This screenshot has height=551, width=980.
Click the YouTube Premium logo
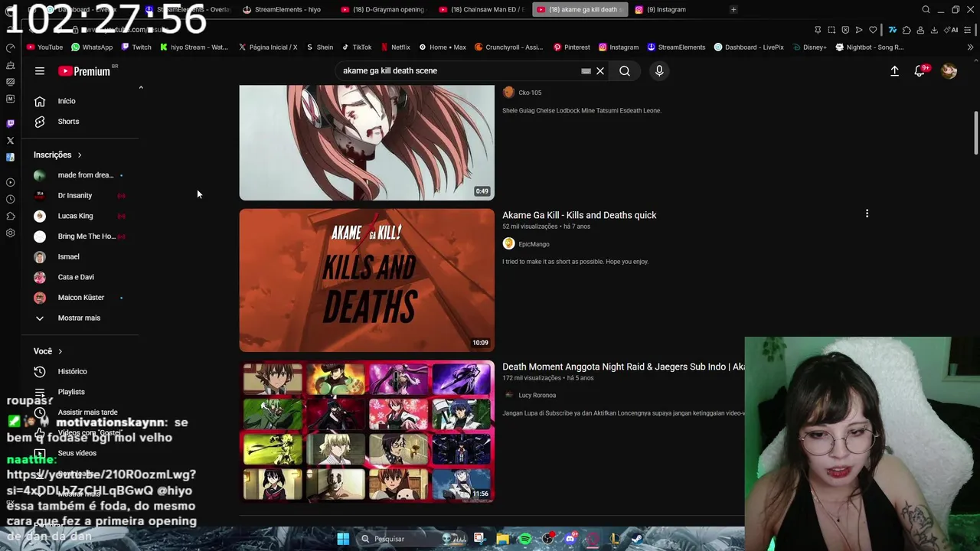(84, 71)
